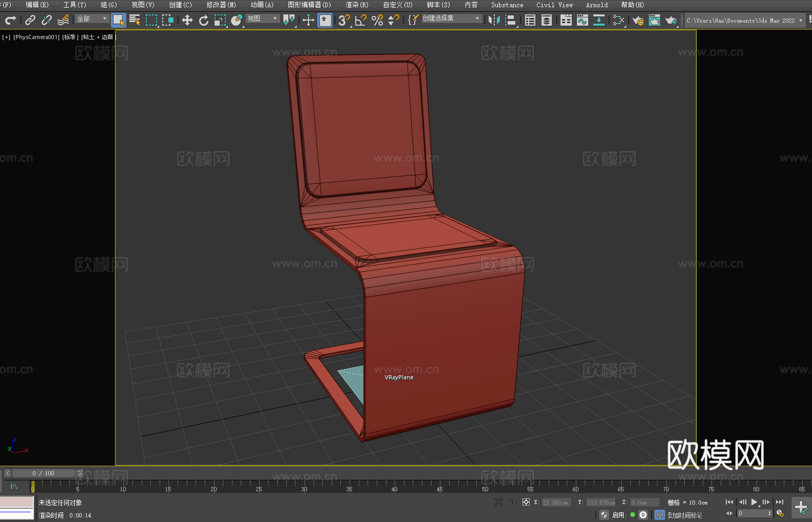Image resolution: width=812 pixels, height=522 pixels.
Task: Open the Arnold menu
Action: tap(596, 5)
